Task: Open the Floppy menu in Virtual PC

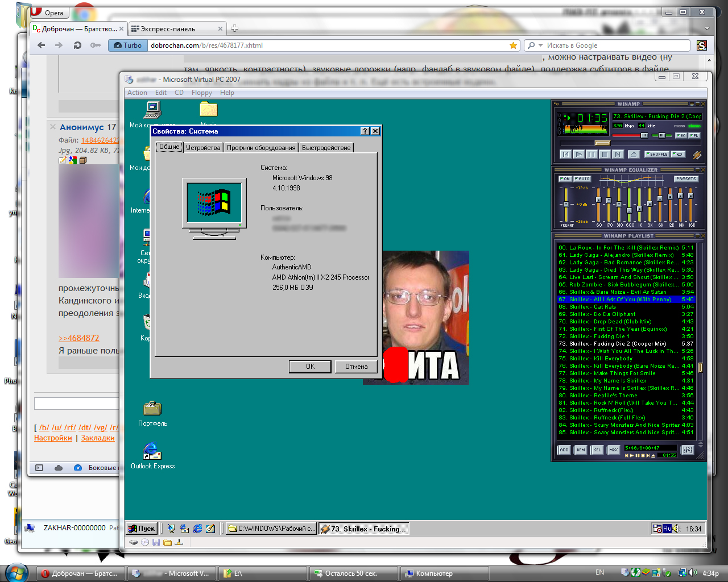Action: 201,93
